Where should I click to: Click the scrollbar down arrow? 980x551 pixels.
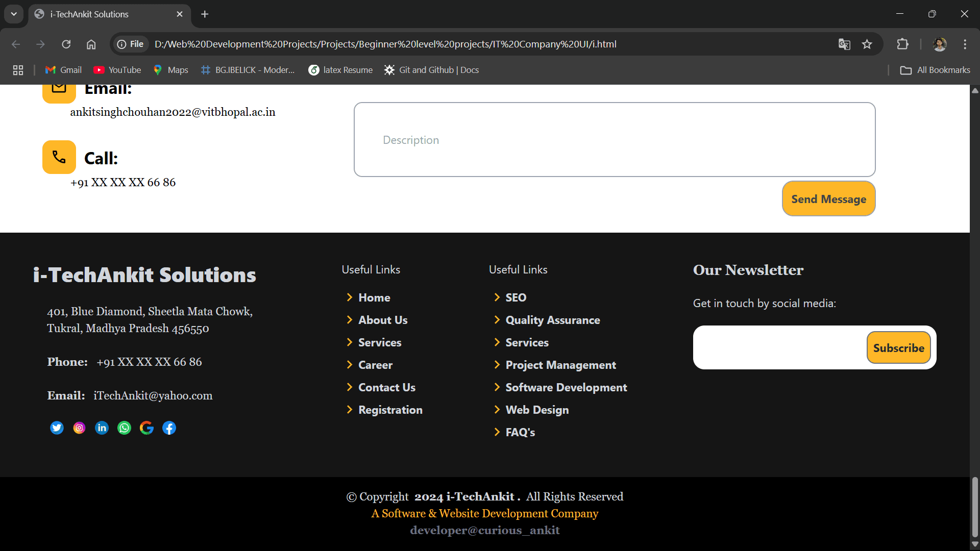(975, 544)
